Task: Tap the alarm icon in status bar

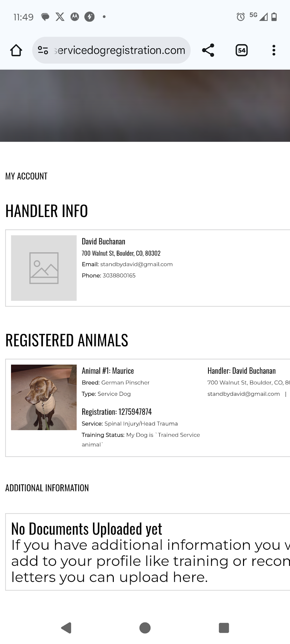Action: (x=240, y=17)
